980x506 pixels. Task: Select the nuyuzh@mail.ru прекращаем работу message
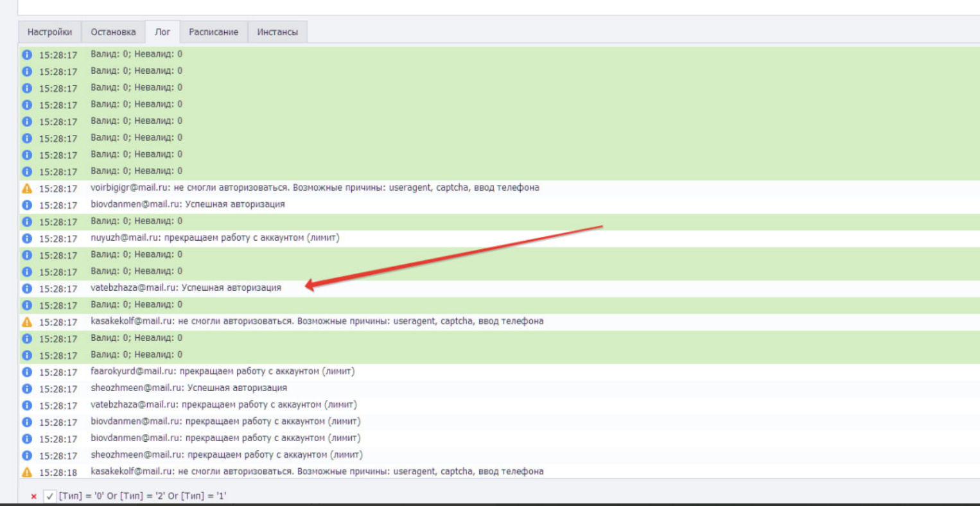tap(215, 238)
